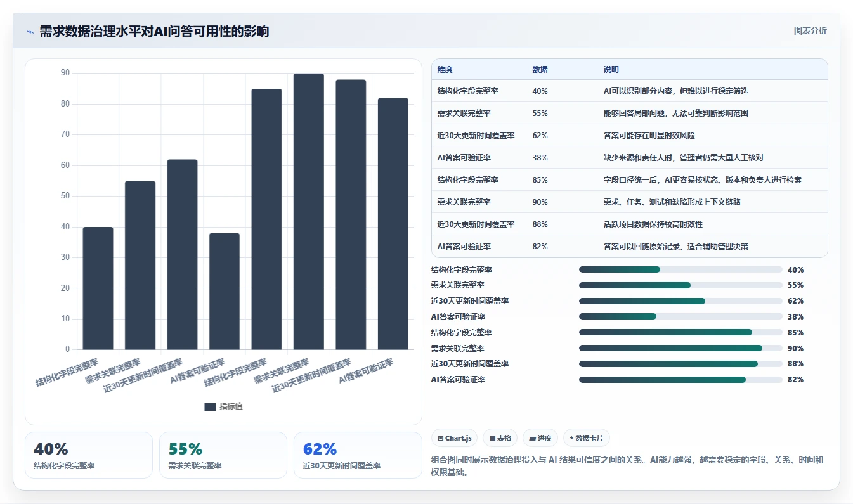This screenshot has width=853, height=504.
Task: Click the y-axis tick label 90
Action: click(65, 73)
